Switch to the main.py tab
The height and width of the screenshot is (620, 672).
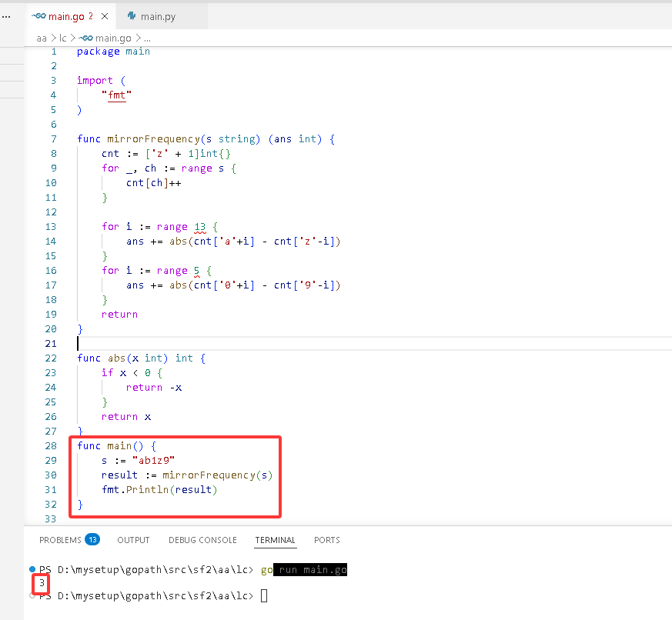tap(158, 16)
